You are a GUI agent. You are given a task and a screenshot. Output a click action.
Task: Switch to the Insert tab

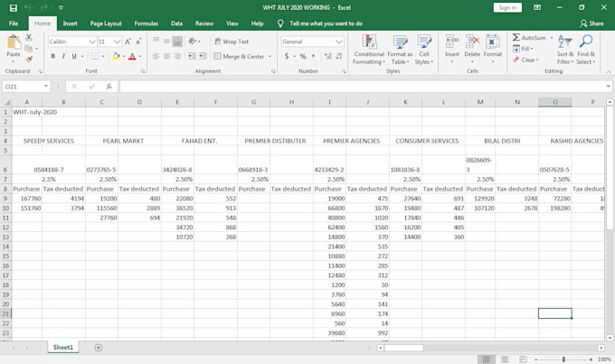pos(71,23)
